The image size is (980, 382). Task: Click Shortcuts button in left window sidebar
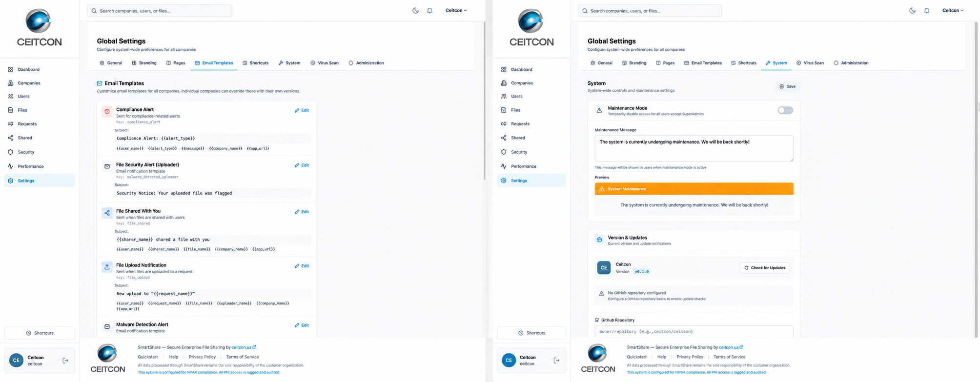click(x=40, y=333)
